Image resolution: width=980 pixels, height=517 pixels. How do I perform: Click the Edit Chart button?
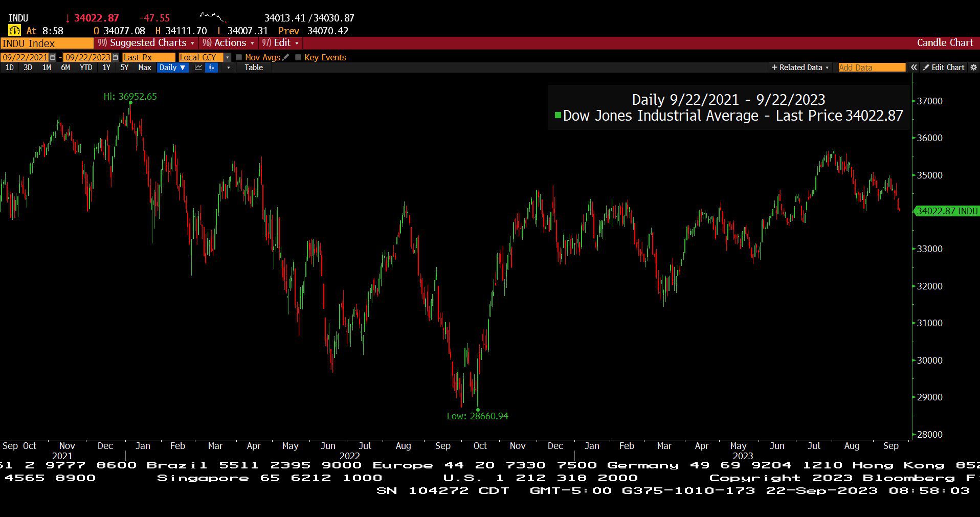(x=944, y=68)
